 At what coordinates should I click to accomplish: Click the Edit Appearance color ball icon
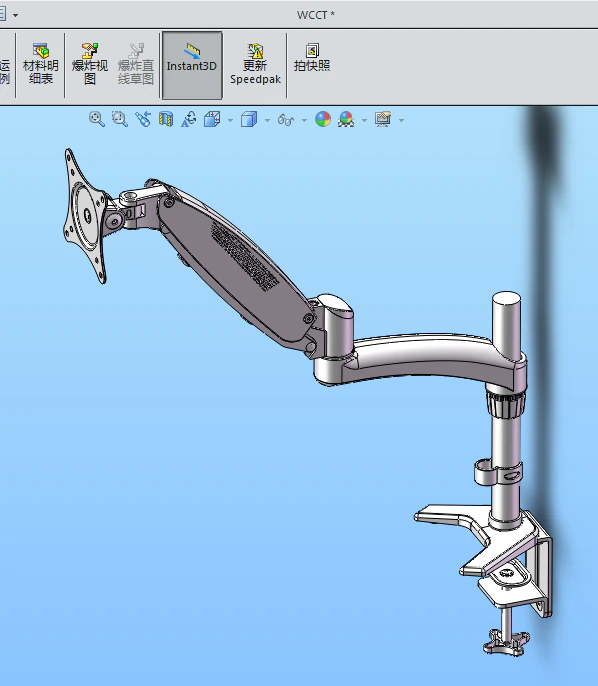[x=323, y=119]
